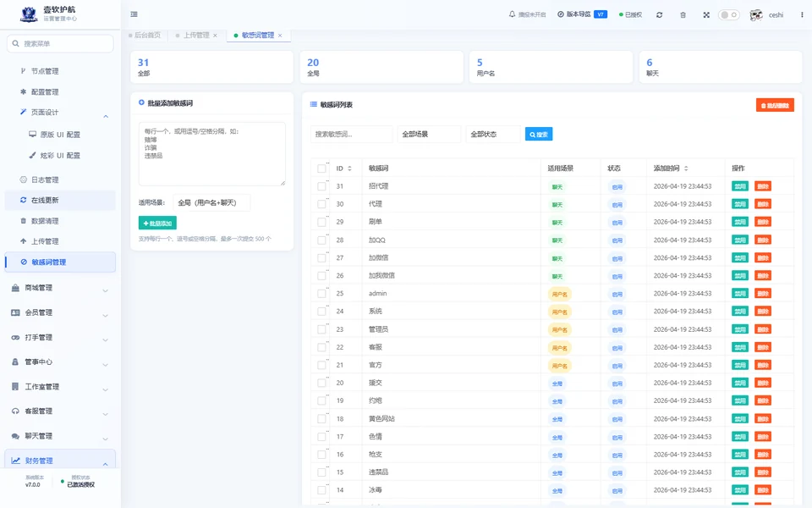Click the 商城管理 shop icon
The height and width of the screenshot is (508, 812).
(15, 288)
